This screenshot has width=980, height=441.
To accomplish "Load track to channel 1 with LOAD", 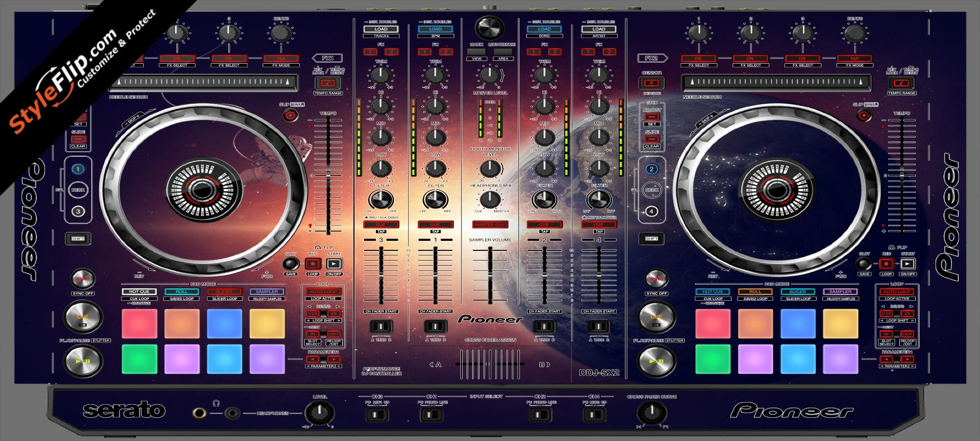I will [x=436, y=29].
